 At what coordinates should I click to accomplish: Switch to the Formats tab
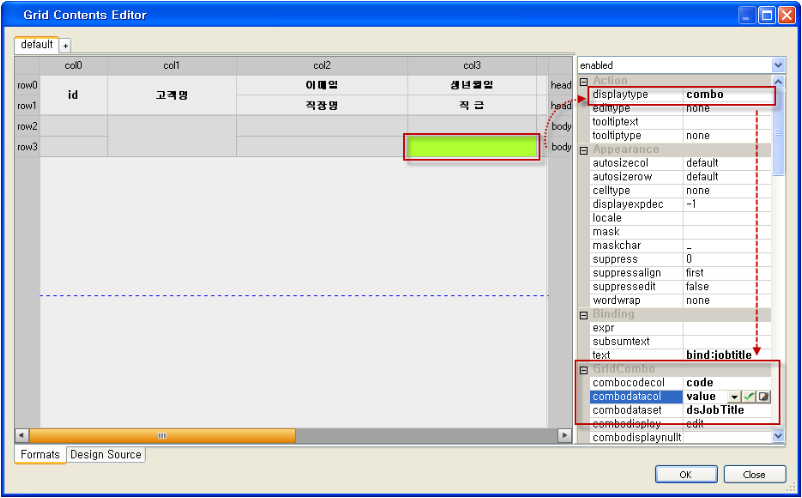pyautogui.click(x=40, y=455)
